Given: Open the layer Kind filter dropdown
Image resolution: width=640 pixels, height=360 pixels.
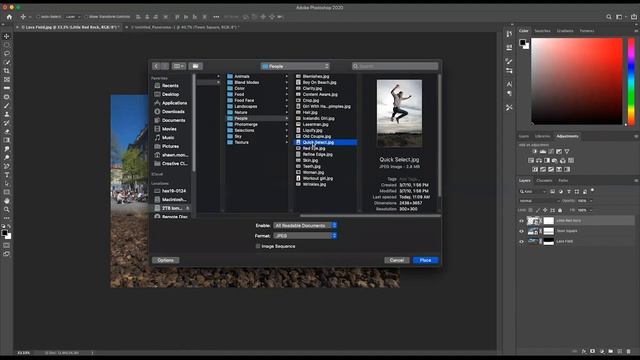Looking at the screenshot, I should coord(533,191).
